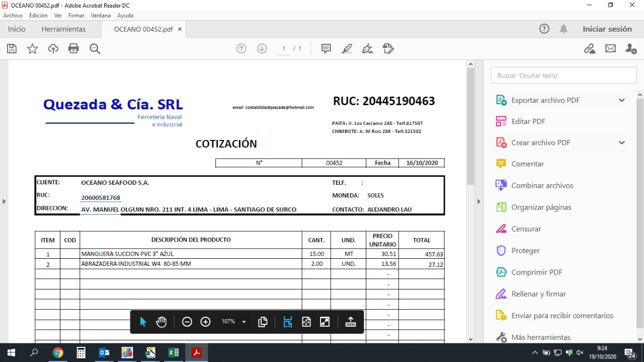
Task: Toggle full screen reading mode
Action: point(325,322)
